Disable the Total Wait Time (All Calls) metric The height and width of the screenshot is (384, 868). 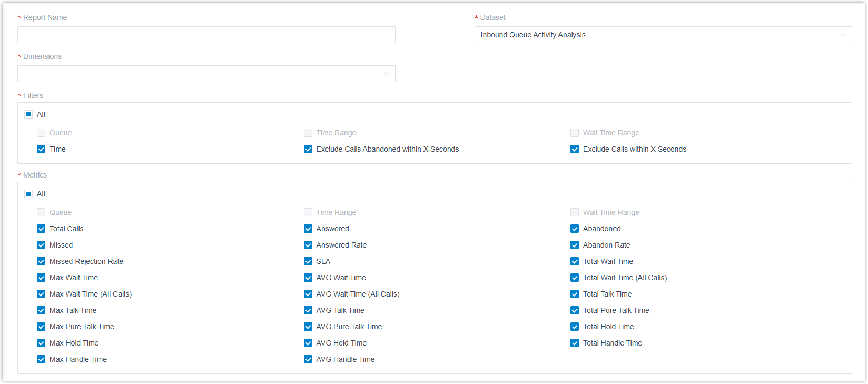575,278
